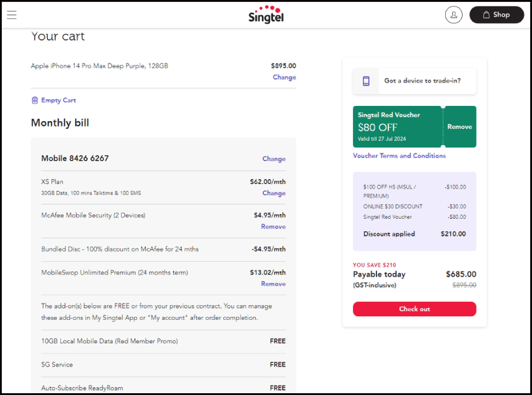
Task: Click the -$4.95/mth bundled discount value
Action: (268, 249)
